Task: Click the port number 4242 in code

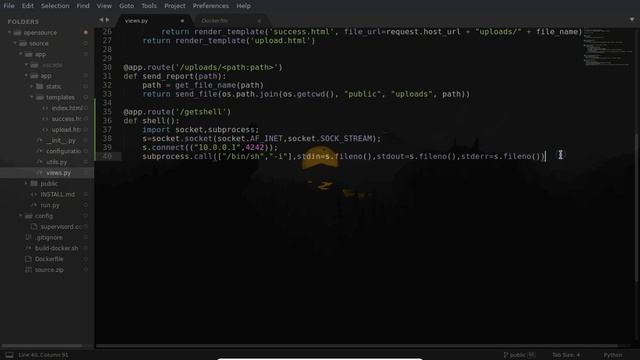Action: pos(255,147)
